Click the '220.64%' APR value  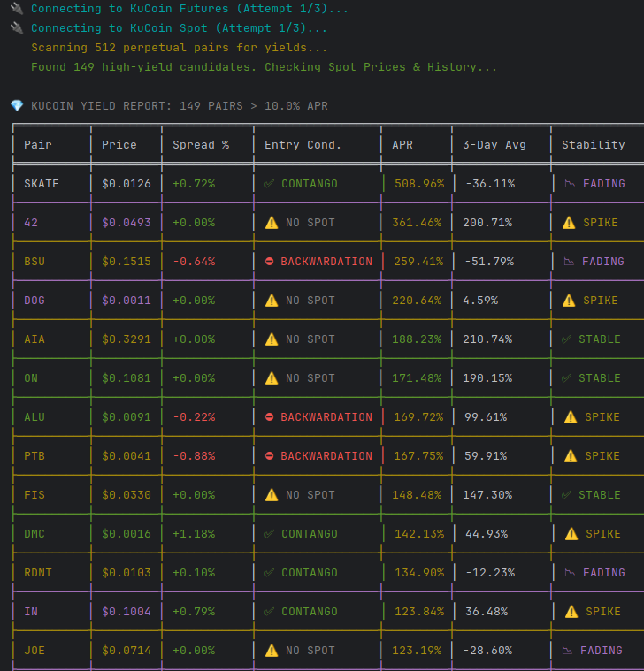[417, 301]
